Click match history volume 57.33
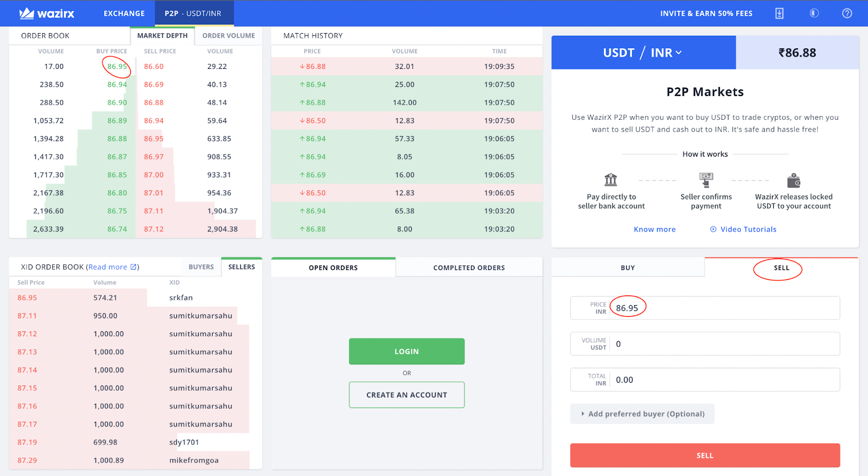 coord(405,139)
